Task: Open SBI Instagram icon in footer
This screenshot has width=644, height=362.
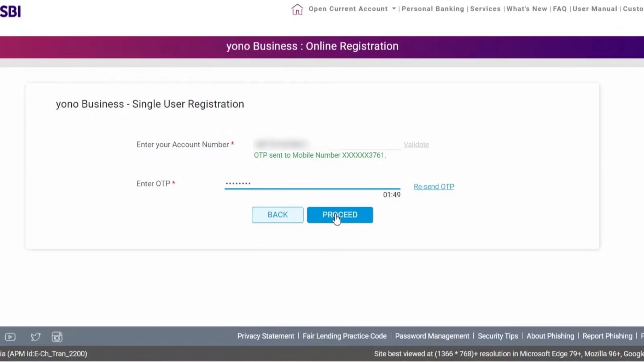Action: [x=57, y=337]
